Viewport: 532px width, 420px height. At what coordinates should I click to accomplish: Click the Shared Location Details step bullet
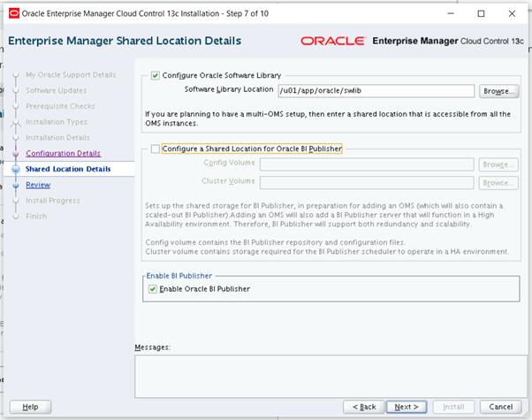point(15,169)
